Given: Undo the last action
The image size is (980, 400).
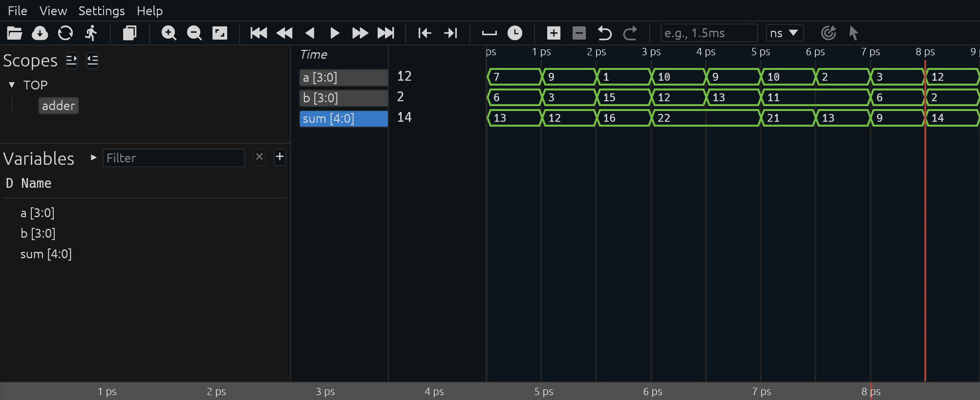Looking at the screenshot, I should pos(604,33).
